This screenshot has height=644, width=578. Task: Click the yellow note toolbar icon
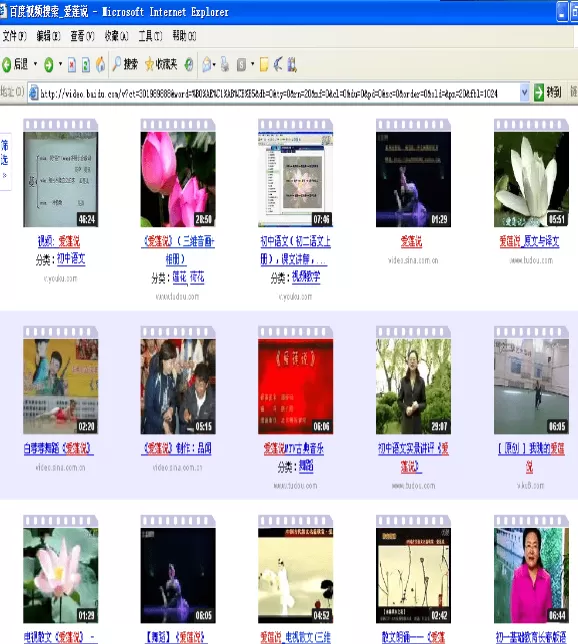coord(264,64)
